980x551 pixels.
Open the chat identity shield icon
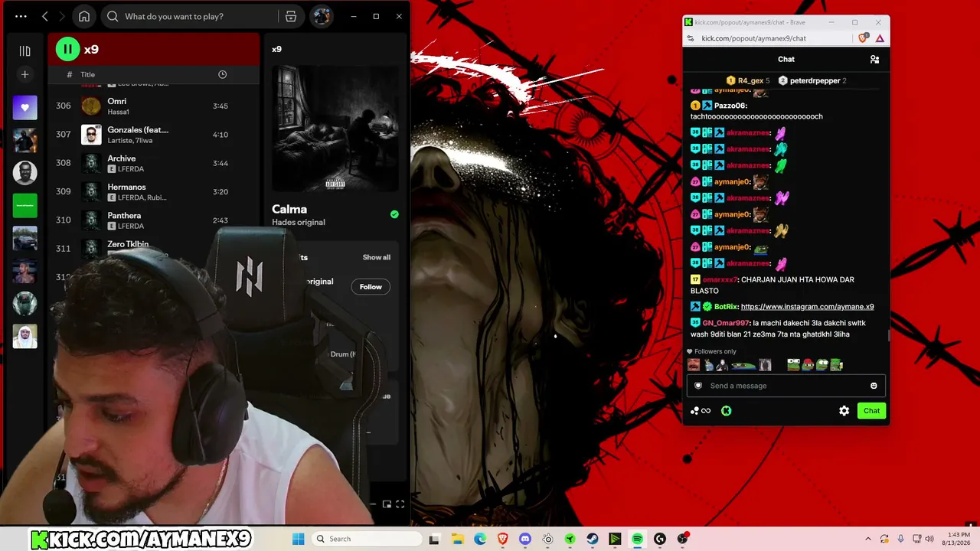[x=697, y=386]
